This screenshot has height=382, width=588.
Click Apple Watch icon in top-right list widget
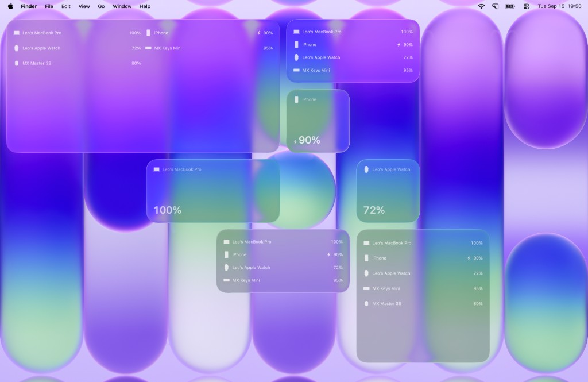click(296, 57)
